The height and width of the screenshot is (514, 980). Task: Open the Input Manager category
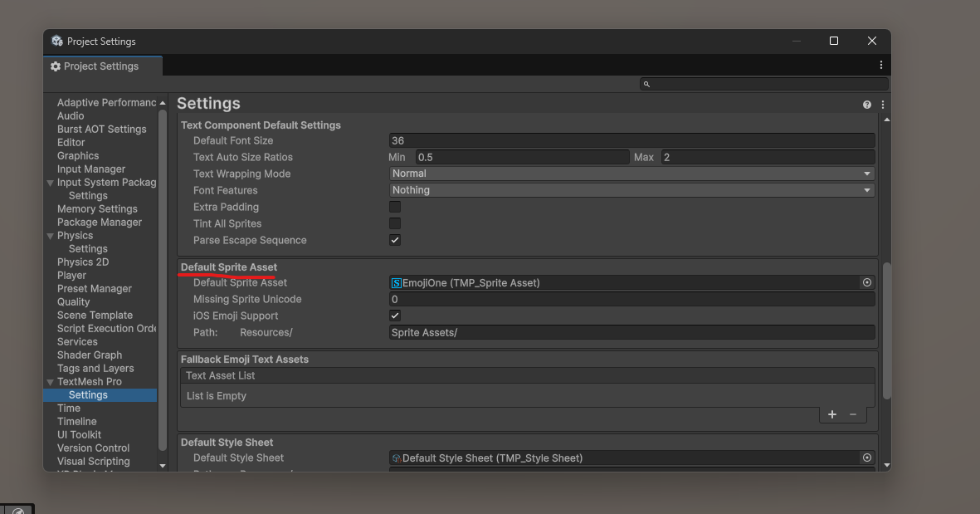coord(91,169)
